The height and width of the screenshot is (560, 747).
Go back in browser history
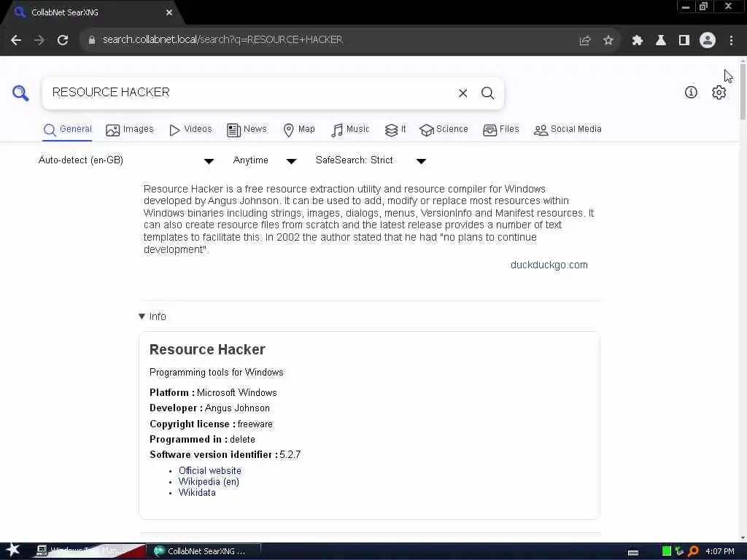[16, 40]
